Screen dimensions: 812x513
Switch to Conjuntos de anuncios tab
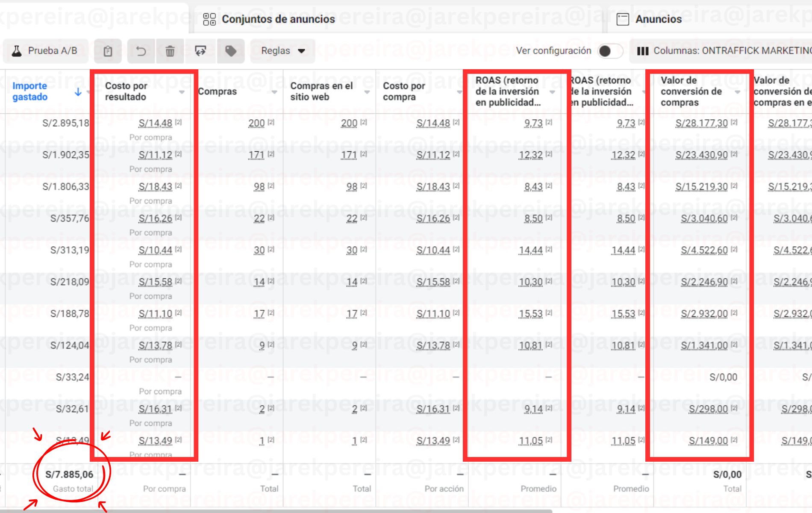click(278, 19)
